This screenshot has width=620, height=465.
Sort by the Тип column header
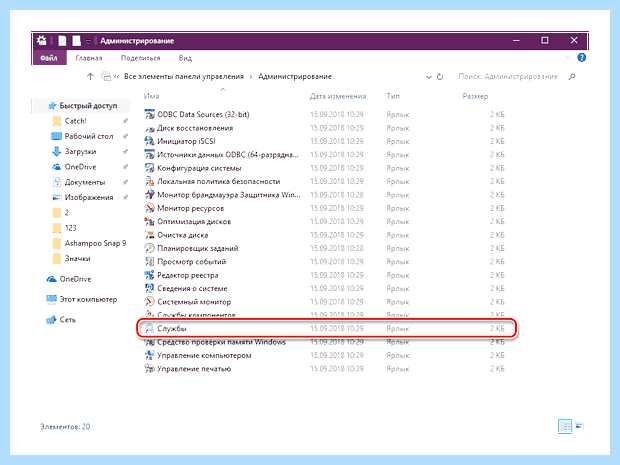click(393, 96)
